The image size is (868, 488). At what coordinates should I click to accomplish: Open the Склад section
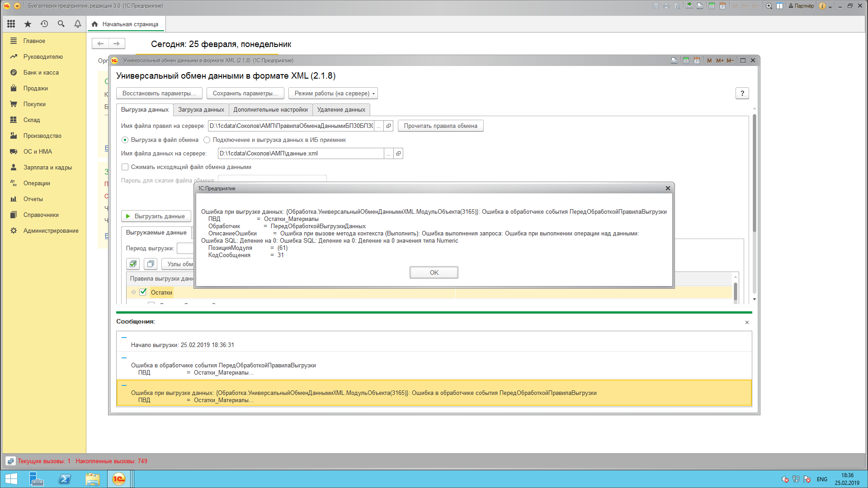tap(32, 120)
